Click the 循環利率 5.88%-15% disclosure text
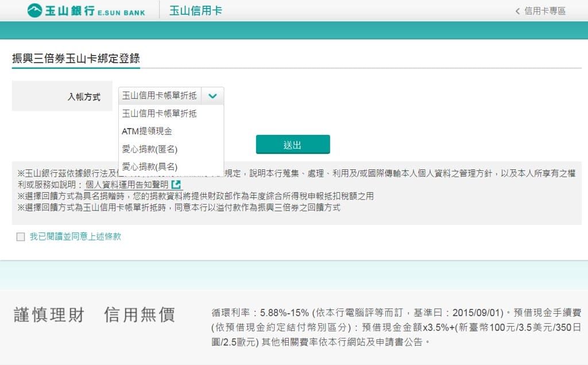 click(396, 327)
